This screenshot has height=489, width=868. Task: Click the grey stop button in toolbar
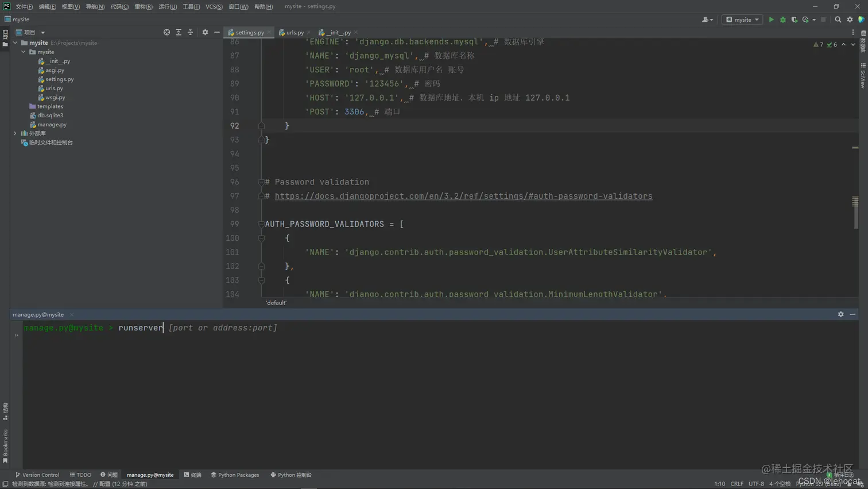click(823, 20)
